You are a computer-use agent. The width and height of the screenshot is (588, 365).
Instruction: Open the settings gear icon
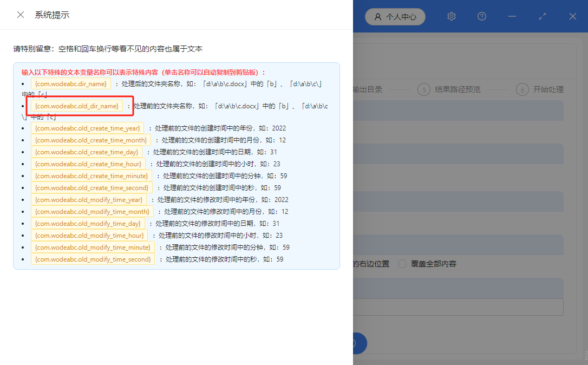click(451, 16)
